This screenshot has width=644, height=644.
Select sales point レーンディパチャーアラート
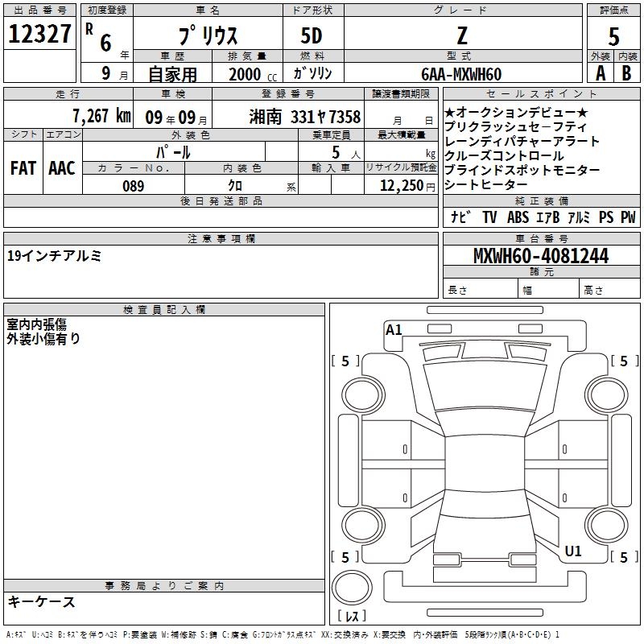tap(522, 142)
